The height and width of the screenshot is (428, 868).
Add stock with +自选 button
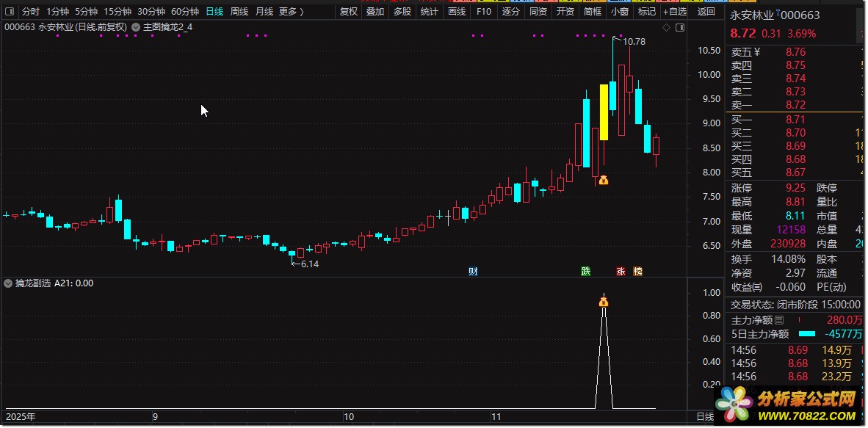click(x=674, y=12)
